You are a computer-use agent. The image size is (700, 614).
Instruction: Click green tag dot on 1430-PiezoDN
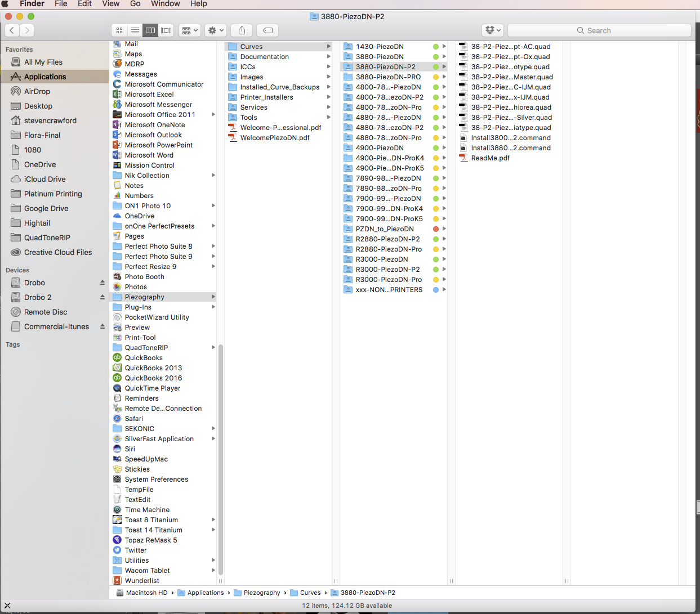436,47
